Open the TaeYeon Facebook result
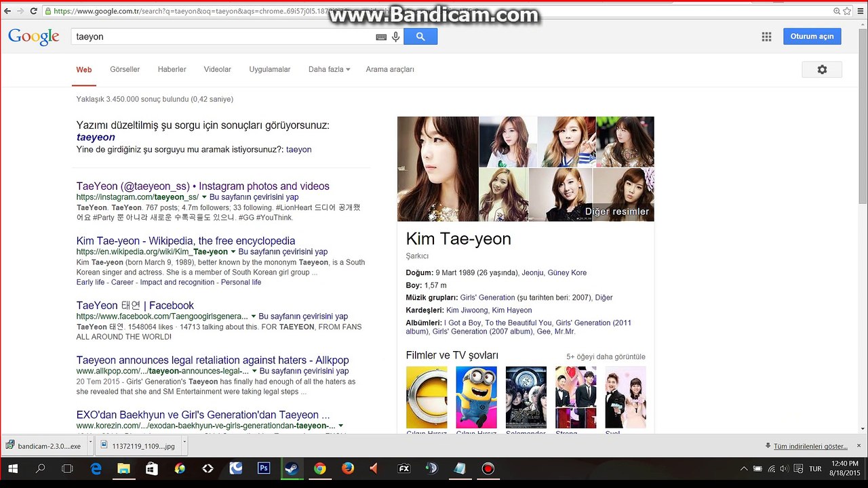Screen dimensions: 868x488 (x=135, y=306)
